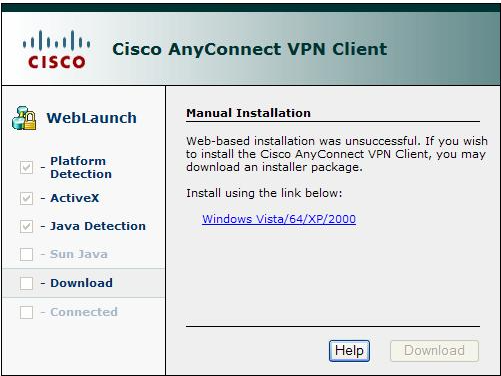Image resolution: width=501 pixels, height=376 pixels.
Task: Toggle the Java Detection checkbox
Action: 26,226
